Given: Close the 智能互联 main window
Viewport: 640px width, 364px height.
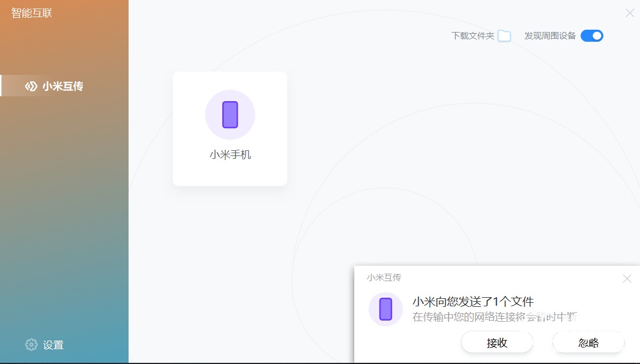Looking at the screenshot, I should pyautogui.click(x=630, y=13).
